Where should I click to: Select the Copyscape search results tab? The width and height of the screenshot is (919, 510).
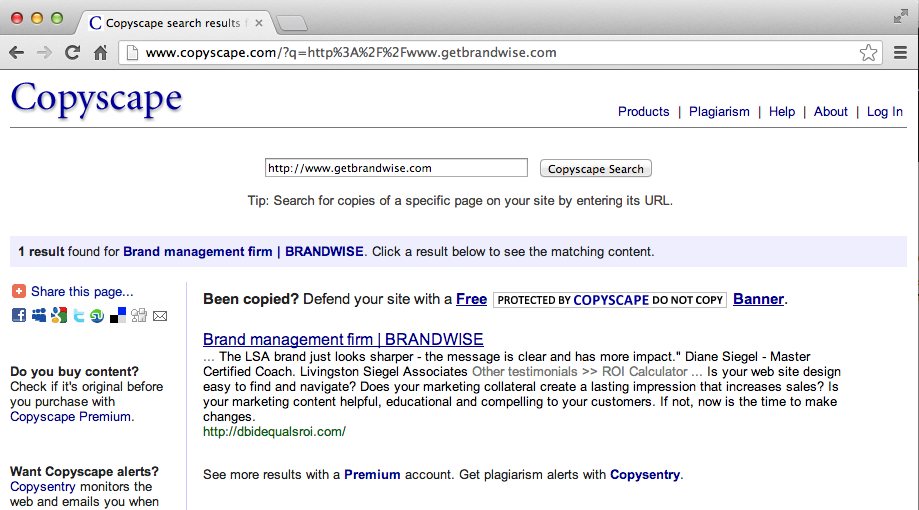(x=173, y=23)
